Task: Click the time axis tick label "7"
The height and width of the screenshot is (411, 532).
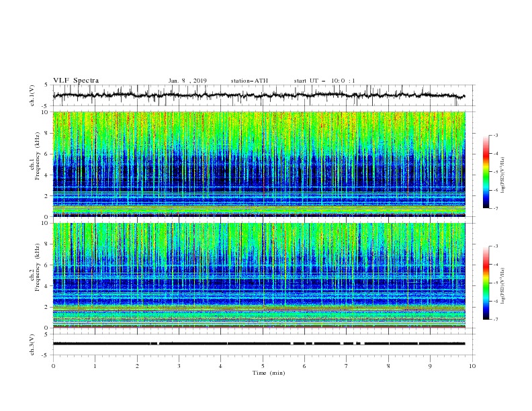Action: click(347, 366)
